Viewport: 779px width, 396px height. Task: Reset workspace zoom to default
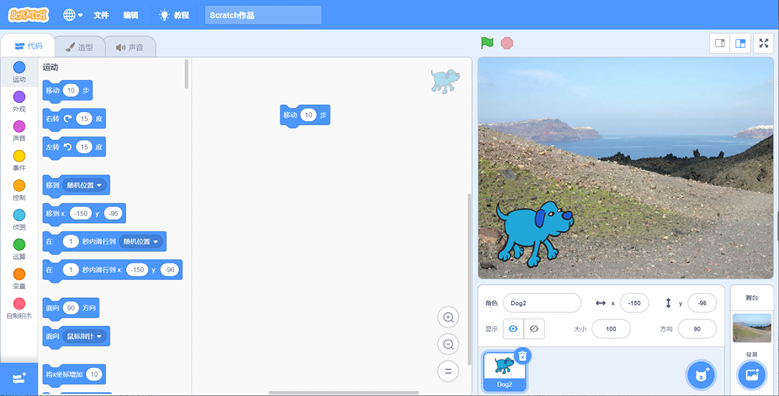[x=448, y=371]
